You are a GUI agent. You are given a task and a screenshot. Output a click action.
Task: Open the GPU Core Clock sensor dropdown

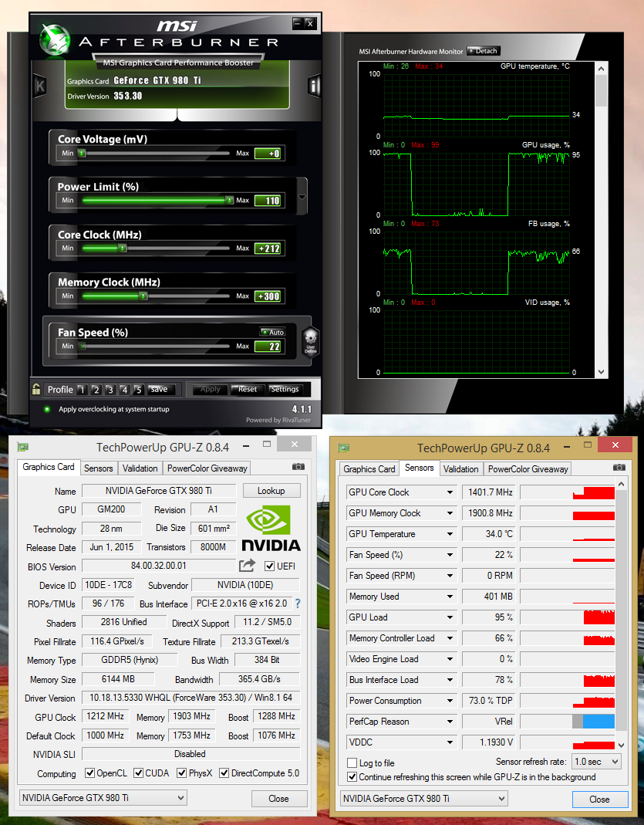click(x=450, y=492)
